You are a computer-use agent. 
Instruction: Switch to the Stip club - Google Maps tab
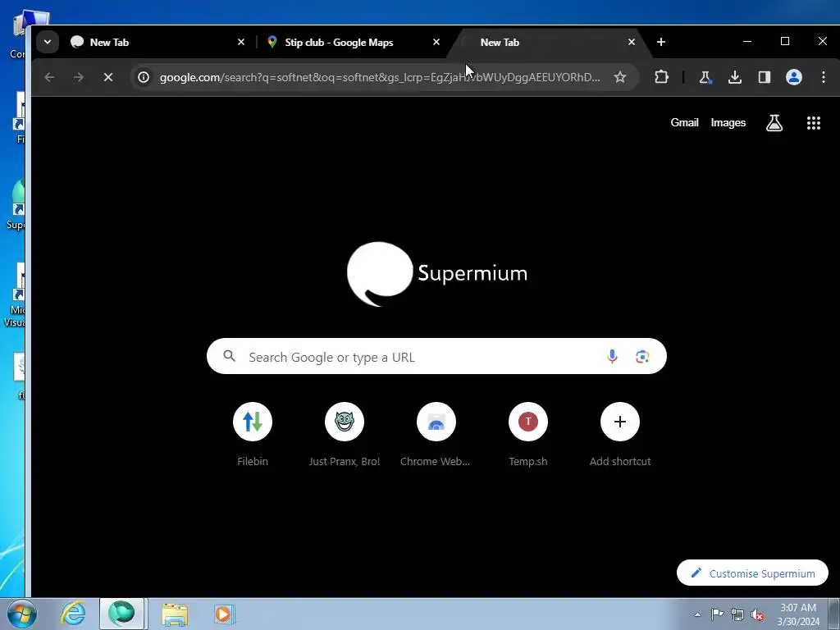click(354, 42)
